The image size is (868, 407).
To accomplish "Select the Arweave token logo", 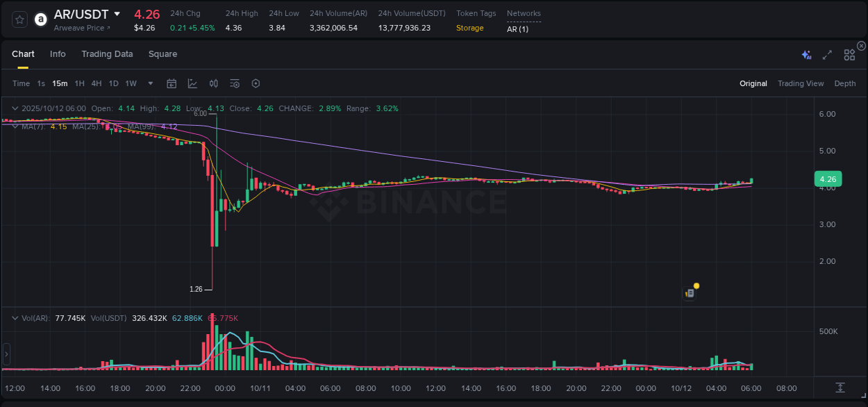I will click(40, 19).
